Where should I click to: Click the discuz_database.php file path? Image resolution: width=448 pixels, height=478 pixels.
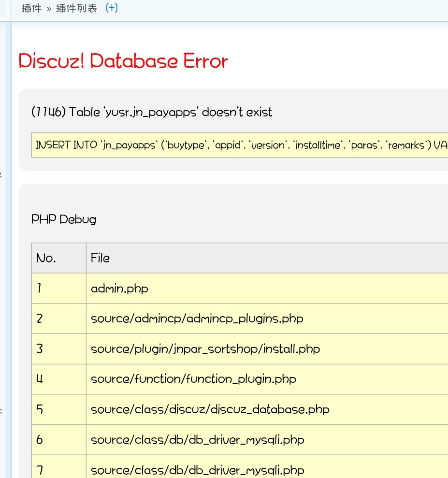[210, 409]
